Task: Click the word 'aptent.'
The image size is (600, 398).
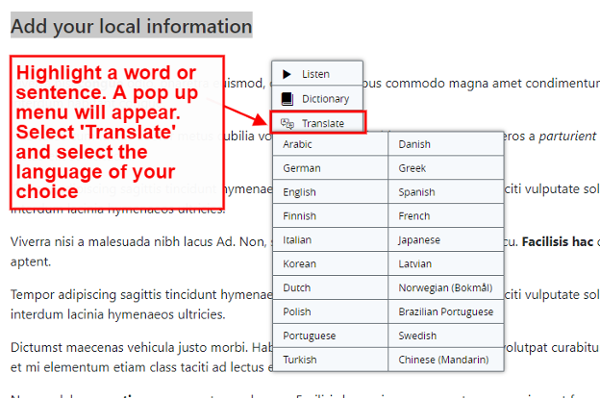Action: (x=31, y=262)
